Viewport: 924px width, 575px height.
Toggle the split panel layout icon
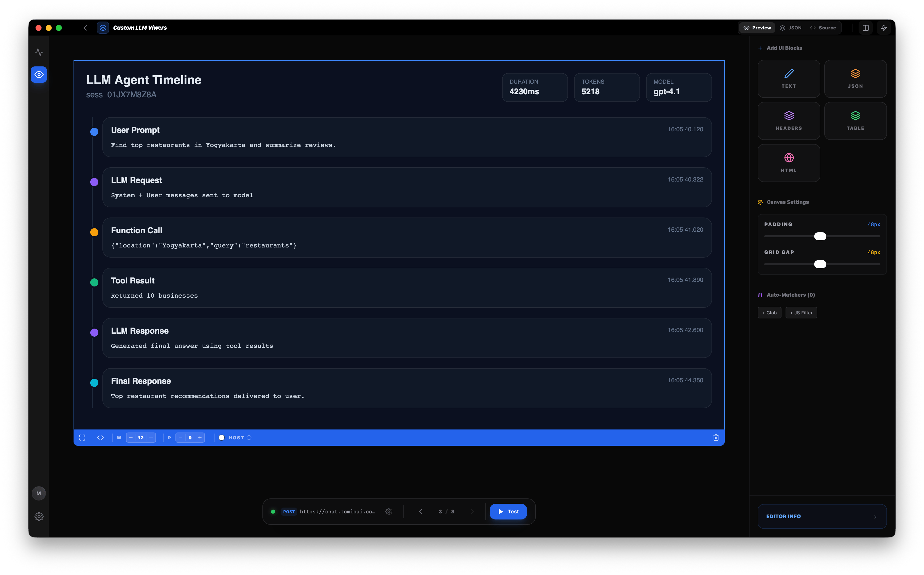point(865,28)
